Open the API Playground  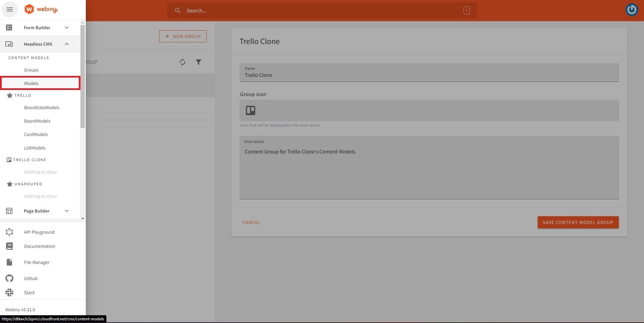39,232
